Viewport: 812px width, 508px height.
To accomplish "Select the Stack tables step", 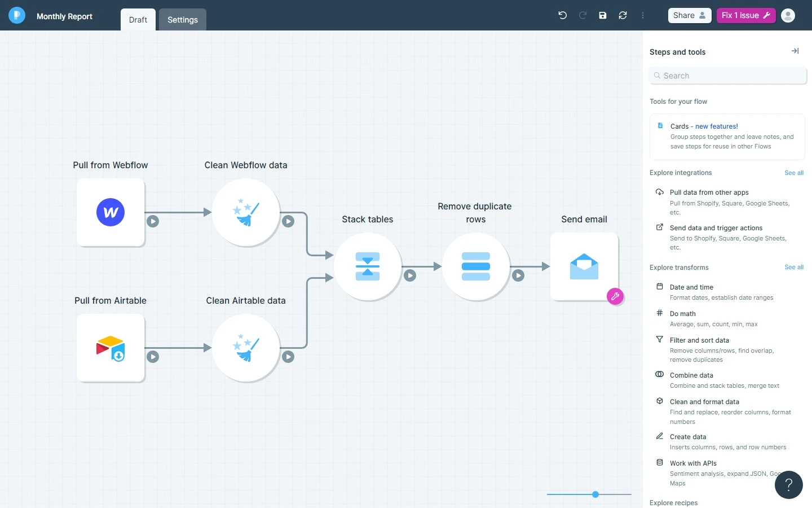I will pyautogui.click(x=368, y=266).
